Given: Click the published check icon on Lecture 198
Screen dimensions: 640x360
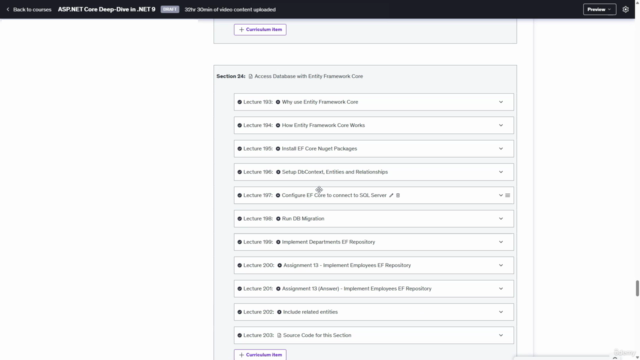Looking at the screenshot, I should pyautogui.click(x=240, y=219).
